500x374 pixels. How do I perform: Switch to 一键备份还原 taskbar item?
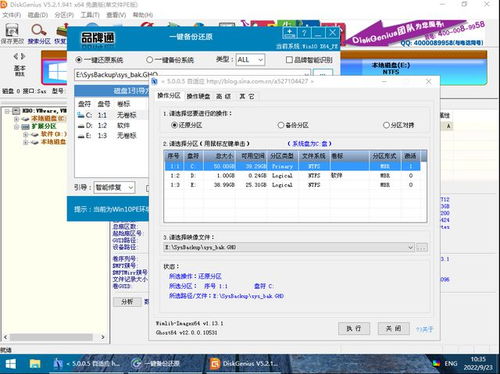[x=156, y=364]
